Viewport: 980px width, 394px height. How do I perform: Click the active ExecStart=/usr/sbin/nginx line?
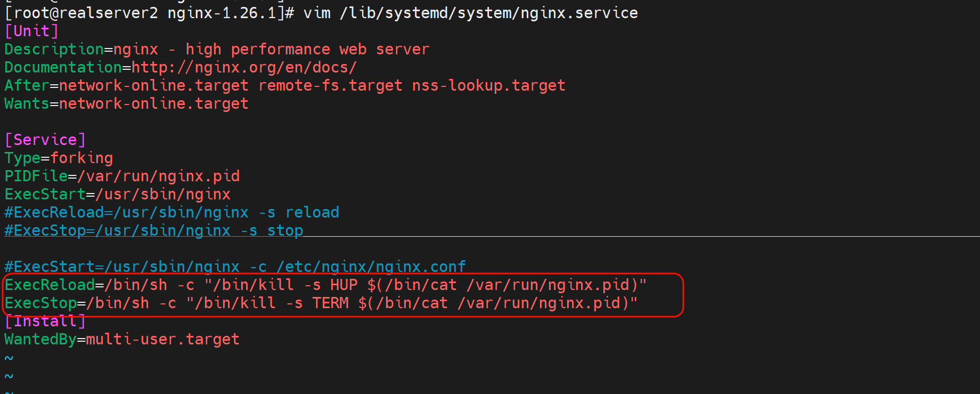point(117,194)
